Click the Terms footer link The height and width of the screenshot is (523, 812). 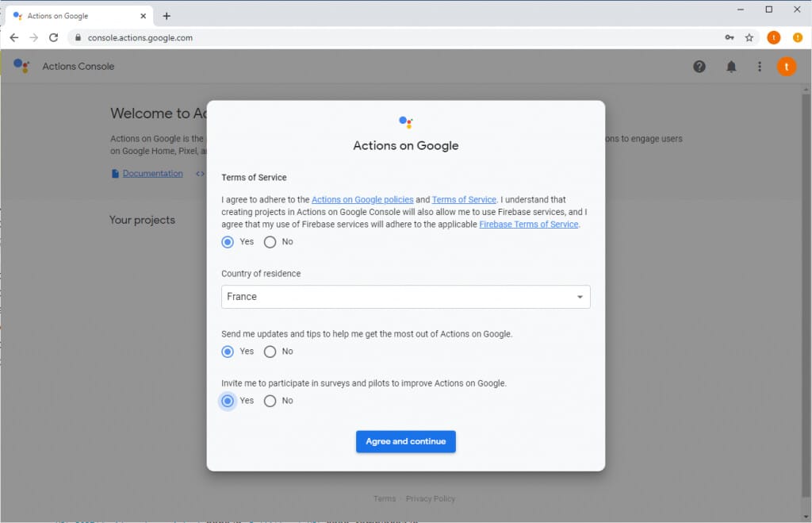(385, 498)
